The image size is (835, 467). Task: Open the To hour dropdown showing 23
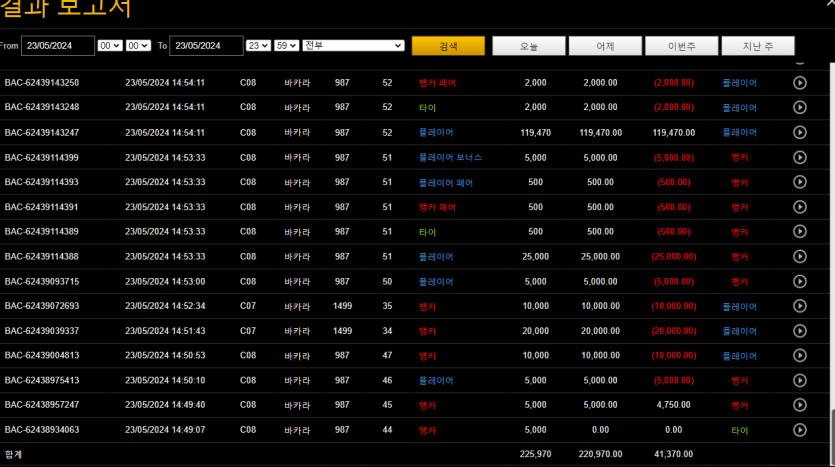point(258,46)
